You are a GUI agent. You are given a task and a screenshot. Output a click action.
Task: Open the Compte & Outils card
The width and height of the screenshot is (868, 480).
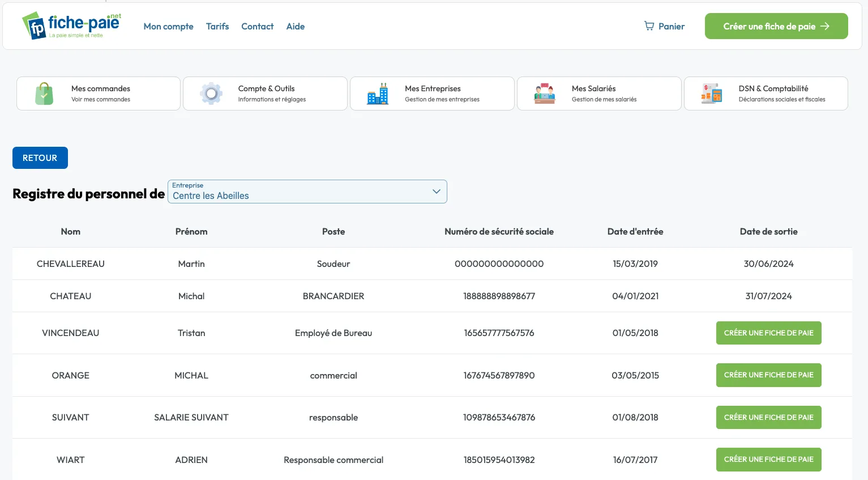(265, 94)
